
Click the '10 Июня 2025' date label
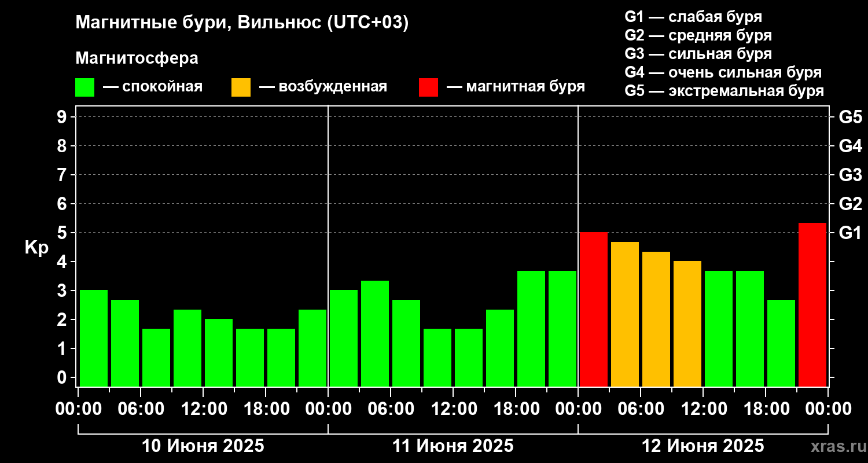[x=203, y=446]
